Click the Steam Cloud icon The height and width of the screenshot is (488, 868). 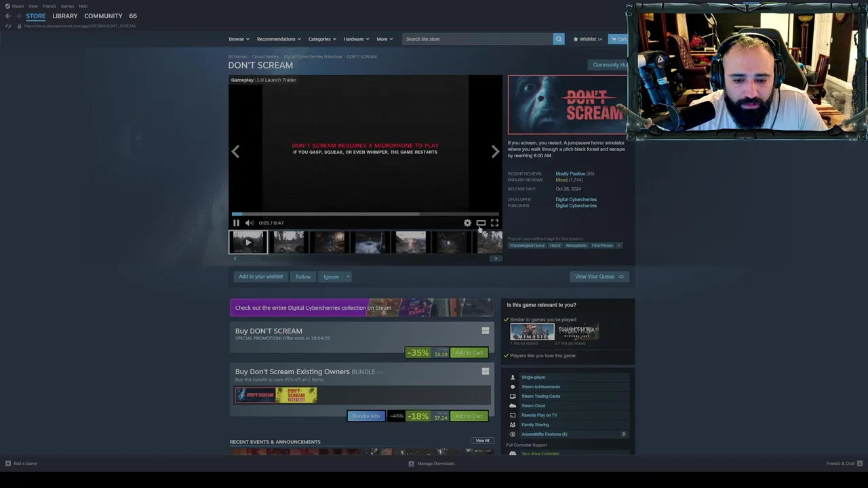point(513,405)
